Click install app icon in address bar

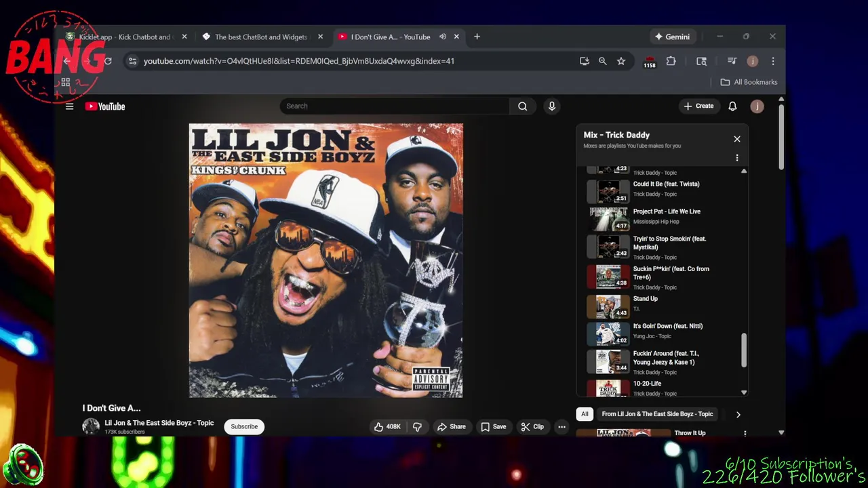[x=584, y=61]
